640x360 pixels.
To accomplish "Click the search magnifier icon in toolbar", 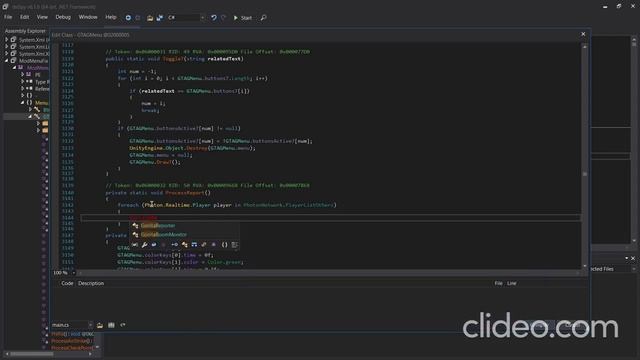I will click(x=264, y=18).
